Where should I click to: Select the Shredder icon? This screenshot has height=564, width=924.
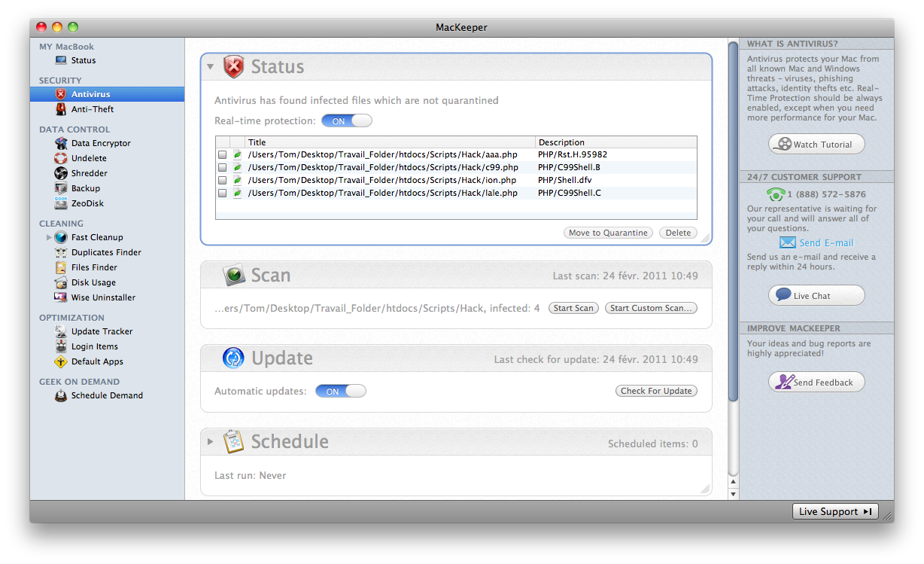[x=61, y=173]
